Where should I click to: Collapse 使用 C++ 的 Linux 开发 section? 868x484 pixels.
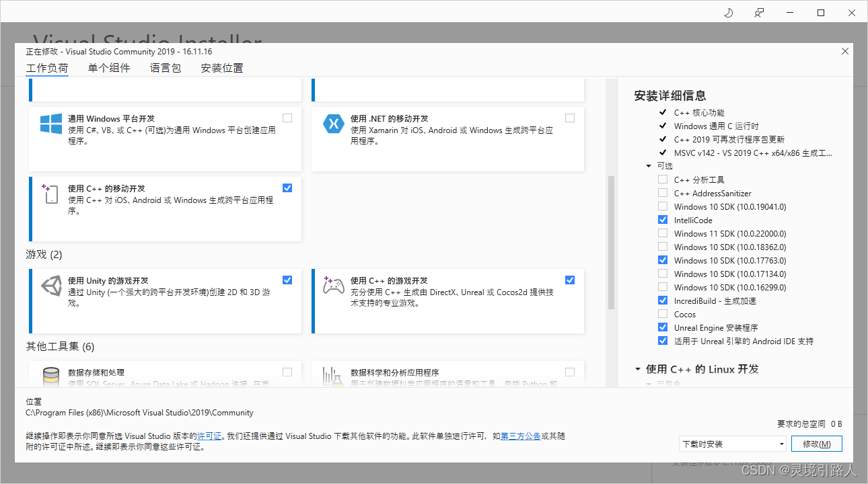[638, 369]
